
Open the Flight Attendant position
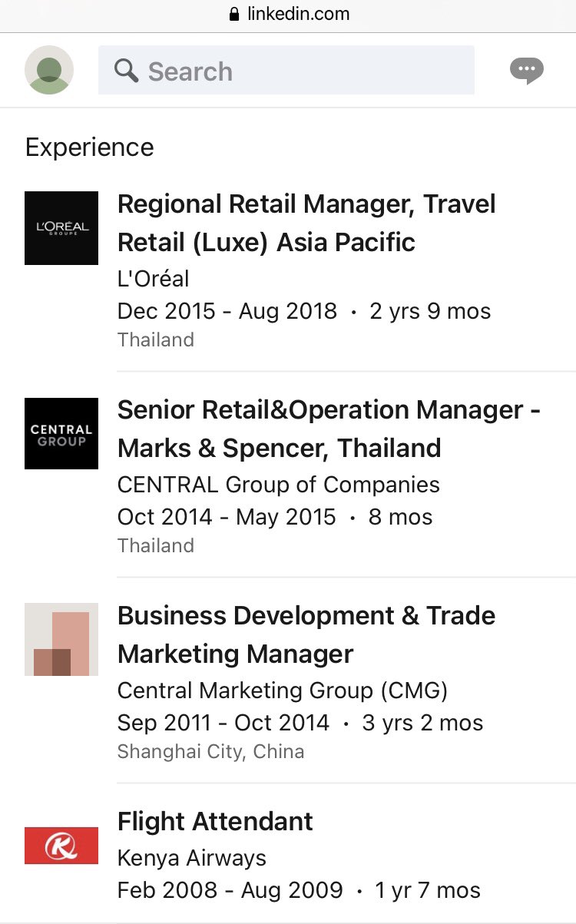(x=215, y=821)
